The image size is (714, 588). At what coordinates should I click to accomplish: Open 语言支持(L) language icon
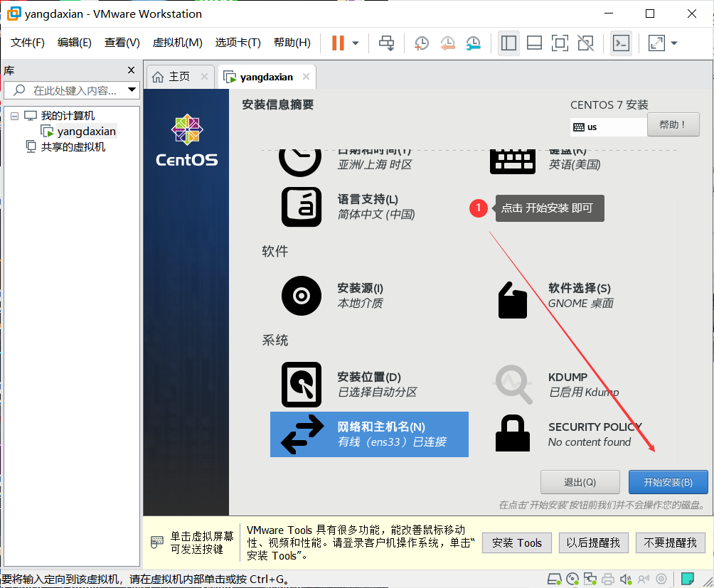tap(302, 207)
